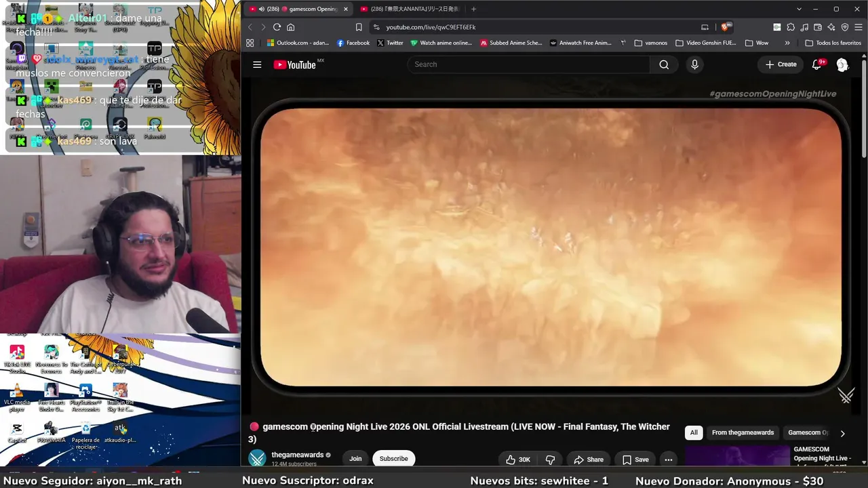Open the browser wallet icon
Viewport: 868px width, 488px height.
point(818,27)
